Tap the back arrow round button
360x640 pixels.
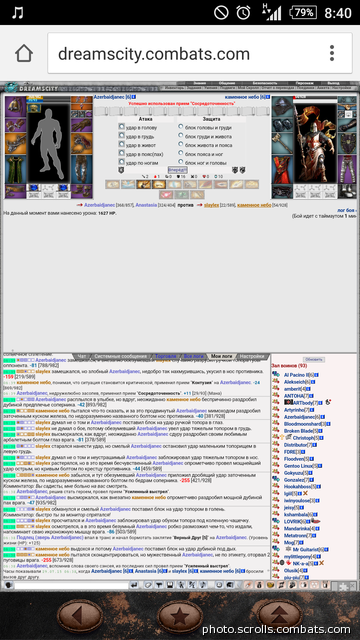[x=80, y=616]
